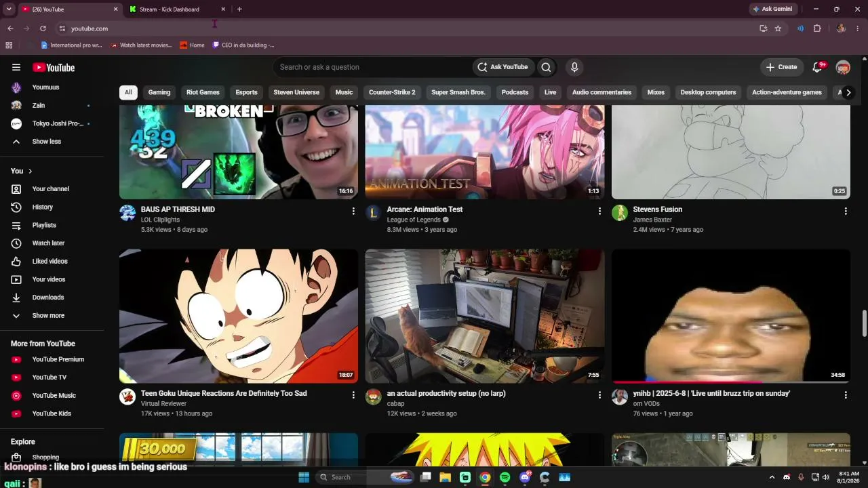The height and width of the screenshot is (488, 868).
Task: Click the Ask YouTube button
Action: pos(502,67)
